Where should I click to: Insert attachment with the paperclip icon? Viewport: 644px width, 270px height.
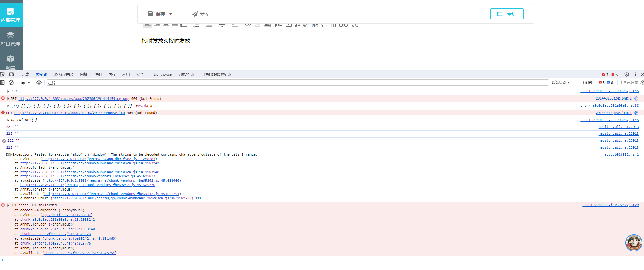pyautogui.click(x=306, y=25)
